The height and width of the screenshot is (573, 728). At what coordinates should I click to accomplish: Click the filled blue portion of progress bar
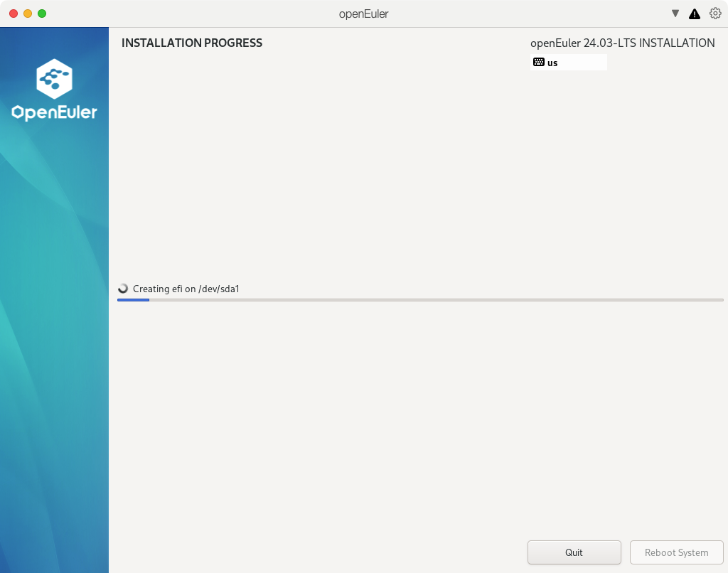coord(133,300)
